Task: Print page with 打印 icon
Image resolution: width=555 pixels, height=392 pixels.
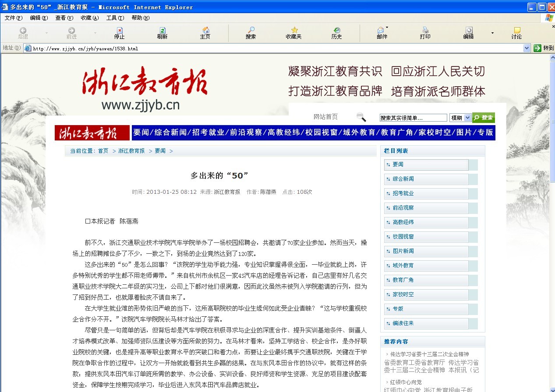Action: pyautogui.click(x=425, y=30)
